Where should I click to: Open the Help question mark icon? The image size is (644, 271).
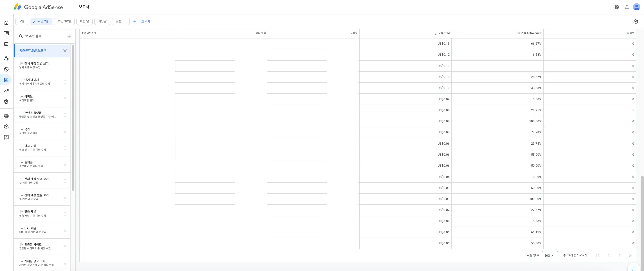pos(617,7)
